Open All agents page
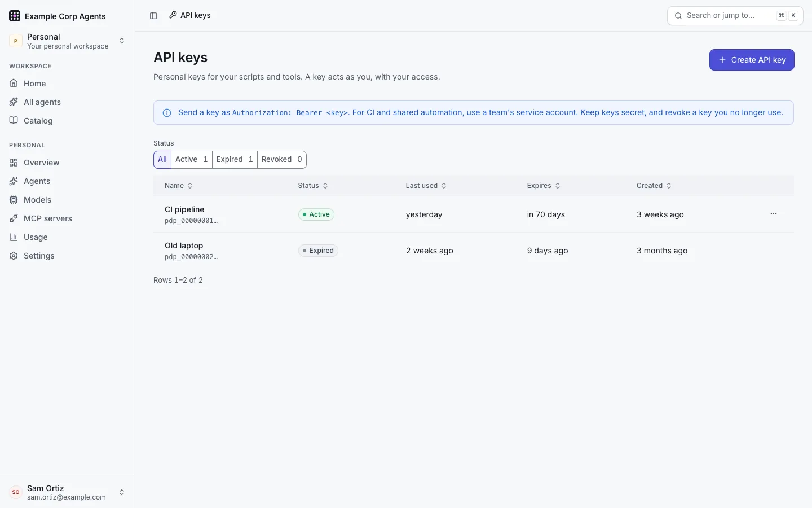Viewport: 812px width, 508px height. point(68,102)
